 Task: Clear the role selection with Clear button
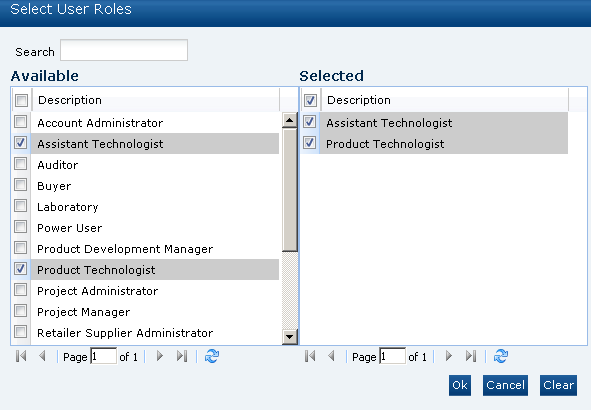coord(558,385)
